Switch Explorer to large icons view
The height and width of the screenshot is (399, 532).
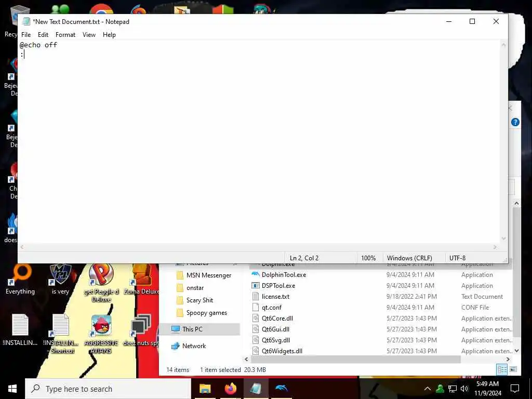pyautogui.click(x=513, y=369)
